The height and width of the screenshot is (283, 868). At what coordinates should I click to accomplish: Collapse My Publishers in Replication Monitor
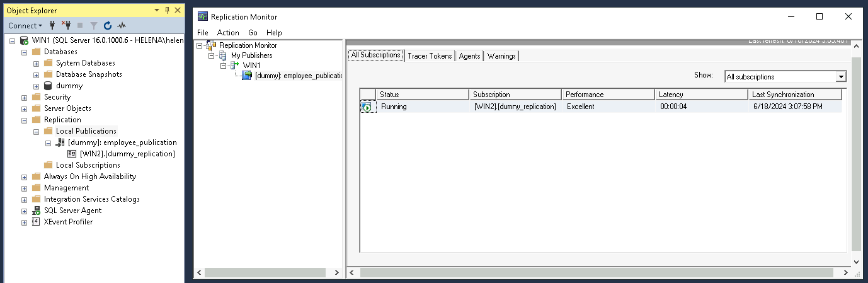[212, 55]
